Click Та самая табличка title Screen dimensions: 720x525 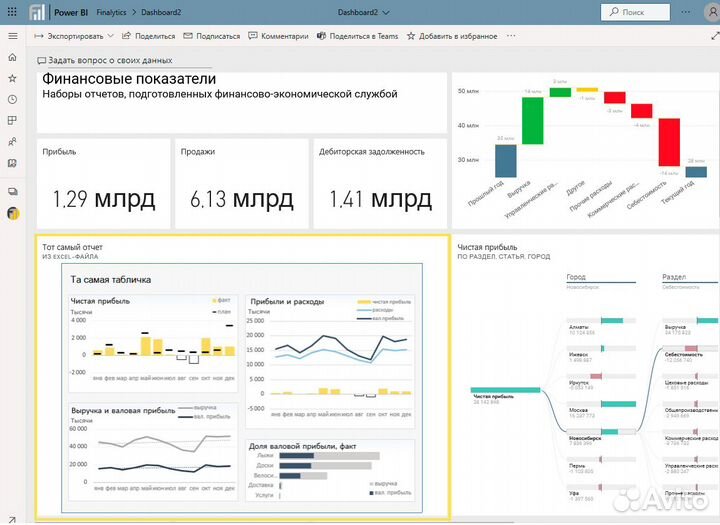(111, 280)
